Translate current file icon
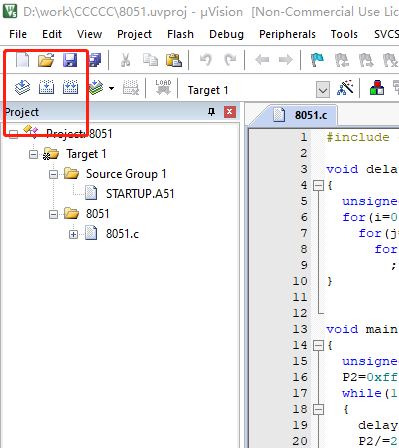This screenshot has height=448, width=399. pyautogui.click(x=22, y=88)
